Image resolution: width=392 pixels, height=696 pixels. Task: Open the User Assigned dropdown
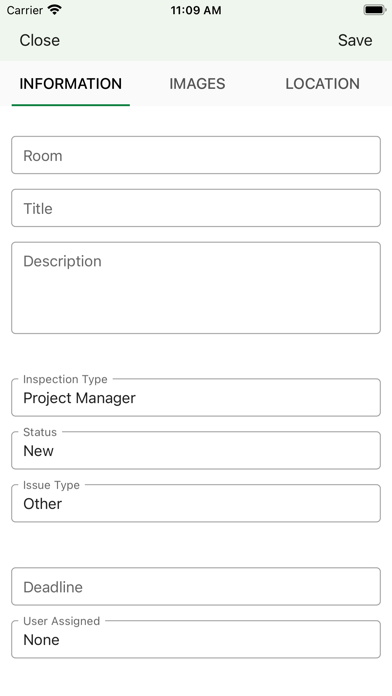(196, 639)
